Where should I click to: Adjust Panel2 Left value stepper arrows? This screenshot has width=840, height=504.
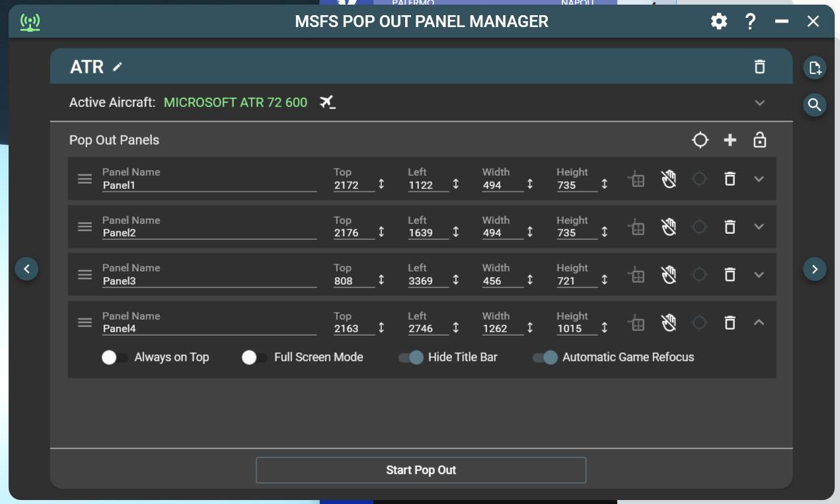pyautogui.click(x=455, y=232)
